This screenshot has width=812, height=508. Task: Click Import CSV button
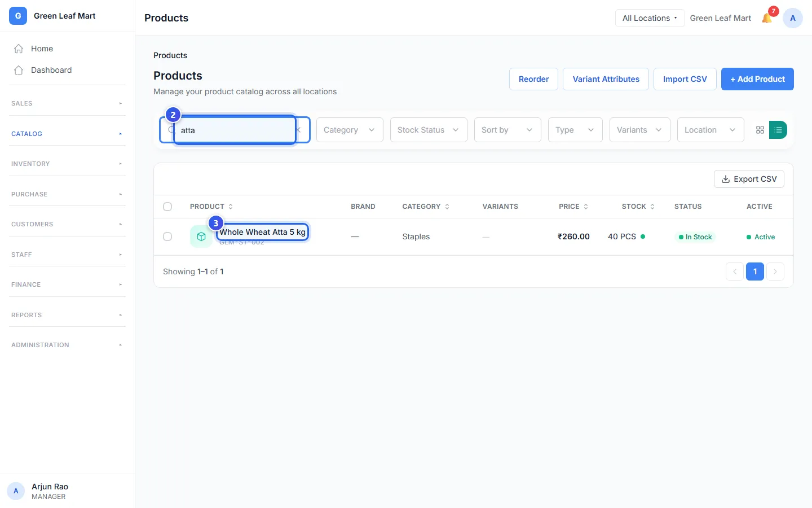(x=685, y=79)
